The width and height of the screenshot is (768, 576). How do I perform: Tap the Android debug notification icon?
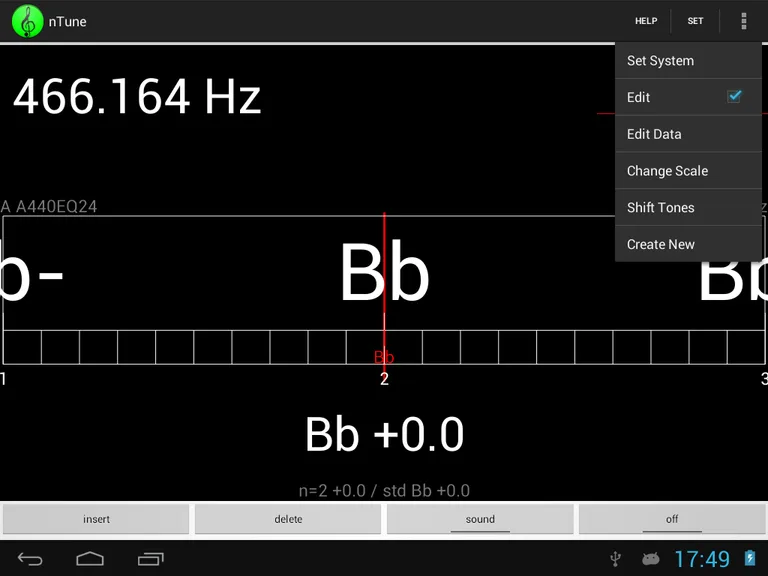tap(650, 558)
